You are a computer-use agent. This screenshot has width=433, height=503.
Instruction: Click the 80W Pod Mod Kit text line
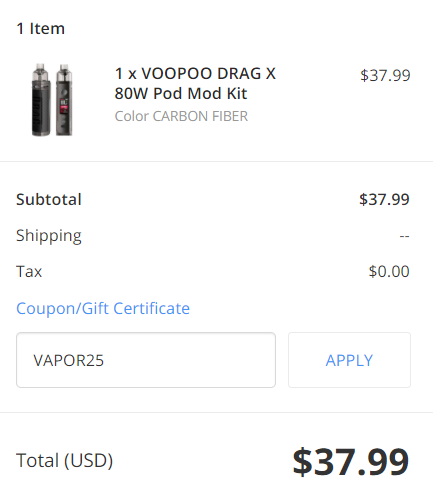tap(181, 93)
